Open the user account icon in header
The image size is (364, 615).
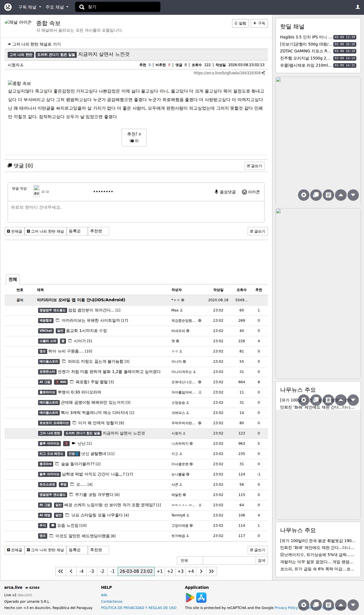358,7
